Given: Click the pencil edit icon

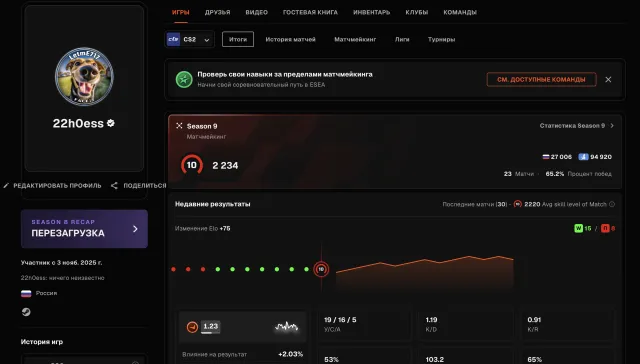Looking at the screenshot, I should [x=6, y=186].
